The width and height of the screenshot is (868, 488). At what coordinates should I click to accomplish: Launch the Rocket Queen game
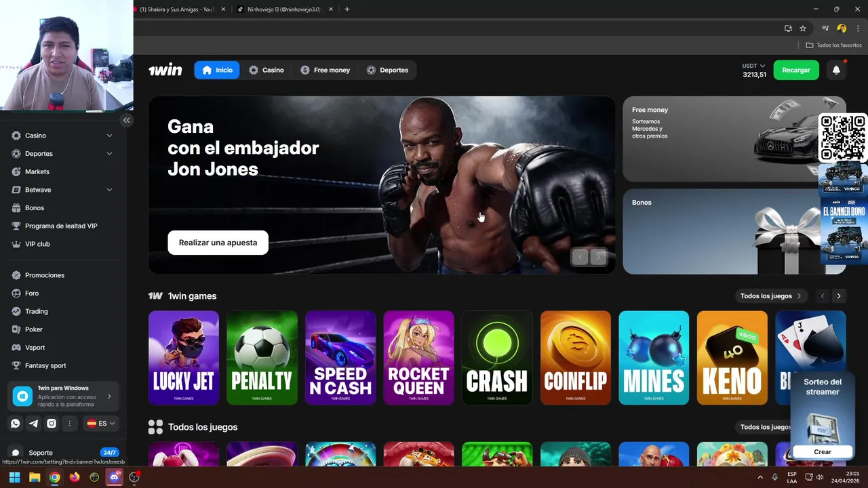coord(419,358)
